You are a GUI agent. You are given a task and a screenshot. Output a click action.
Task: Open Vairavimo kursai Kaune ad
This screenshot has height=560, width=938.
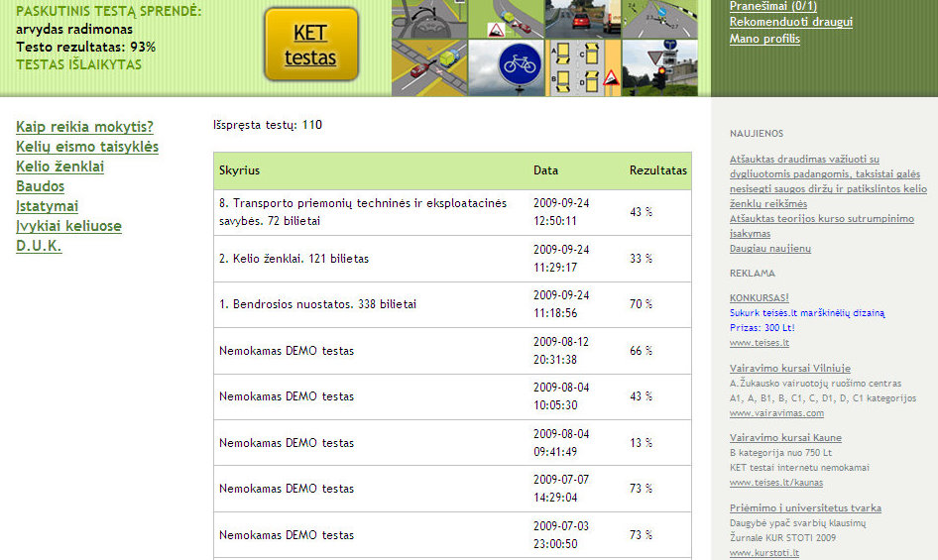click(x=785, y=437)
